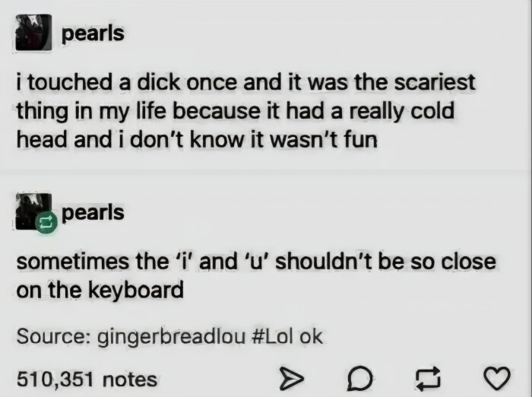
Task: Reblog the post using the arrows icon
Action: pyautogui.click(x=428, y=379)
